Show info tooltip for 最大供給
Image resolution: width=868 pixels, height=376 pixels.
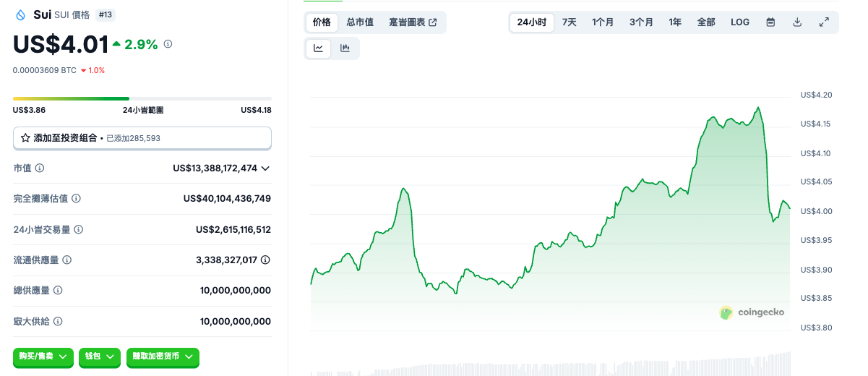tap(58, 321)
